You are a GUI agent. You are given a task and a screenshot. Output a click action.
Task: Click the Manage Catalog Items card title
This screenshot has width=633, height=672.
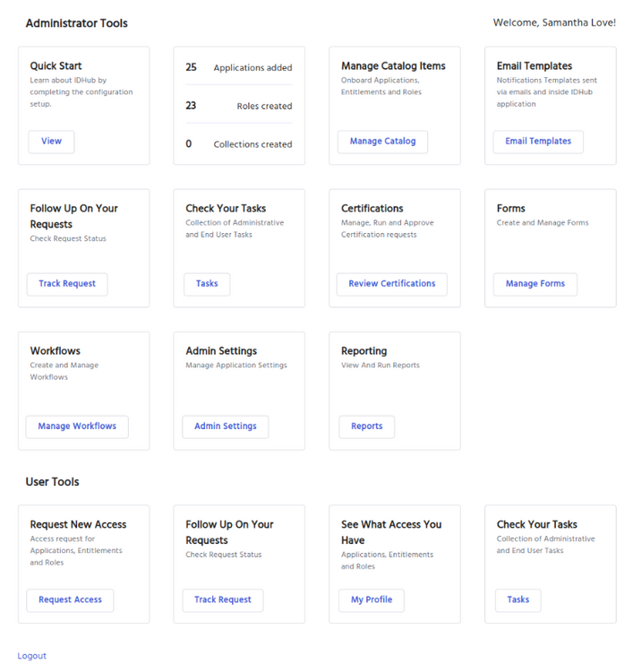coord(393,66)
